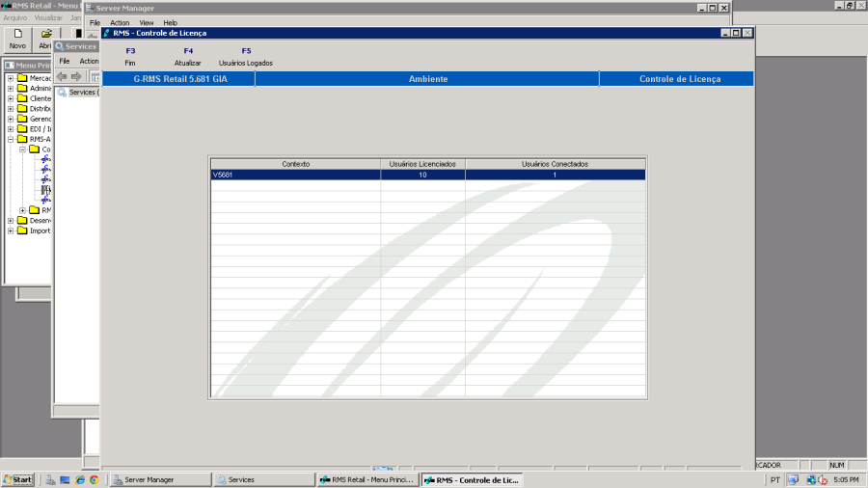This screenshot has width=868, height=488.
Task: Click the F3 Fim function button
Action: [x=130, y=57]
